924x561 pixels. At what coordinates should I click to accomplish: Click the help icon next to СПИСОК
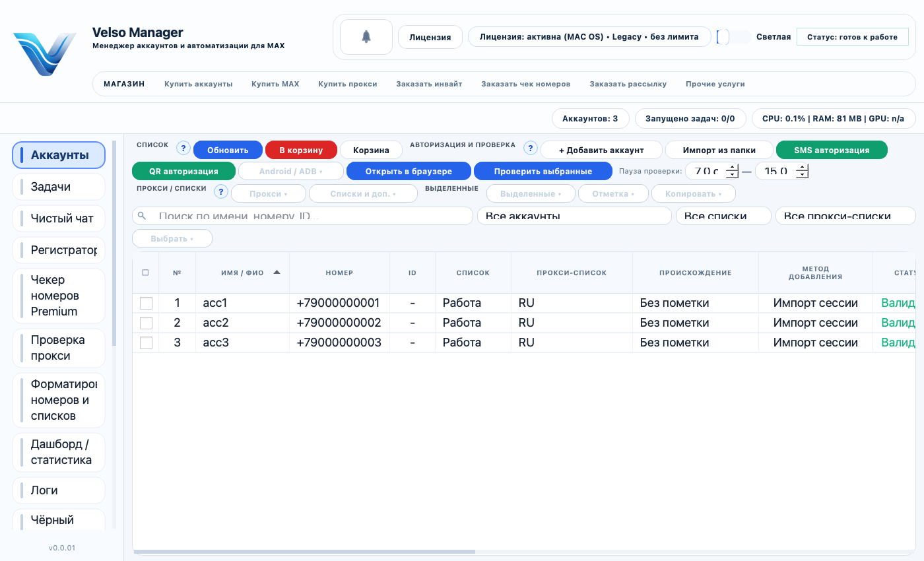coord(183,148)
